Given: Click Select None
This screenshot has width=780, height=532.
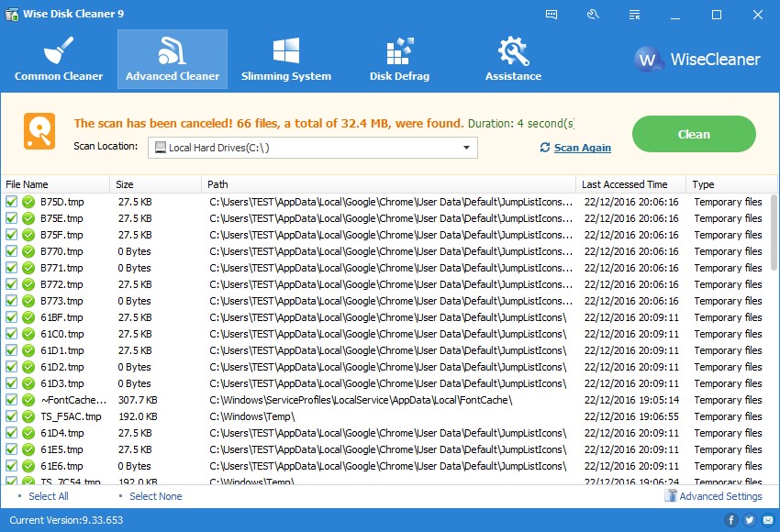Looking at the screenshot, I should point(156,496).
